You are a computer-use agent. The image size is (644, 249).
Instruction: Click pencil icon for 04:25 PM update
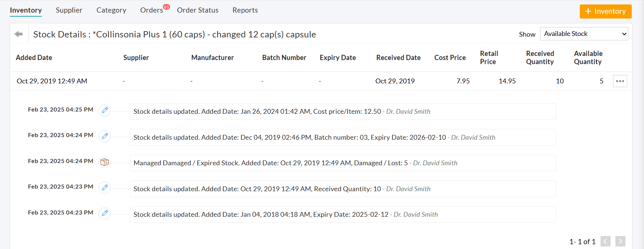(105, 110)
